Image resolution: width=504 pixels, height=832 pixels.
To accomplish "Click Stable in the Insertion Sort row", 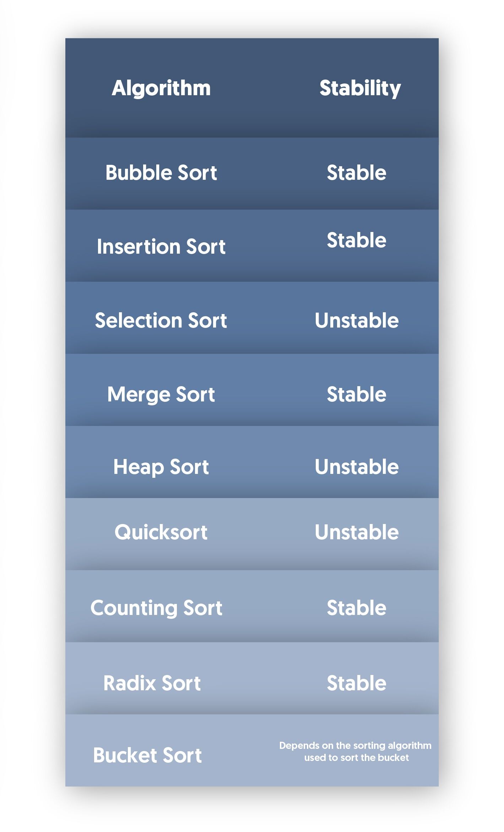I will click(x=356, y=240).
